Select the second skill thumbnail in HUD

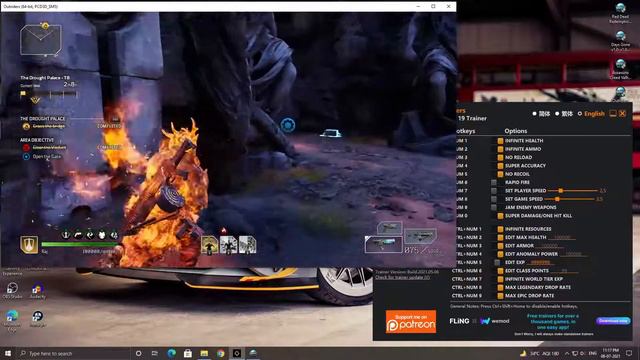(x=228, y=245)
